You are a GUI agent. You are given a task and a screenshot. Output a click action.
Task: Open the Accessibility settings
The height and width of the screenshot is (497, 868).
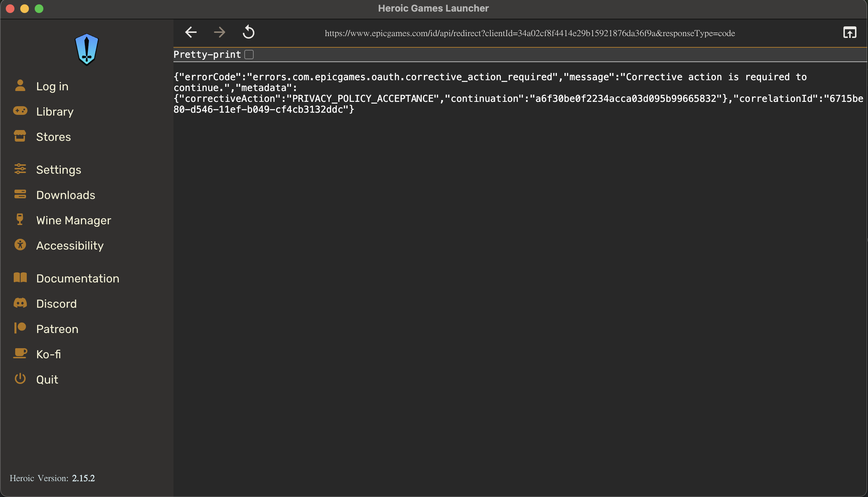[70, 246]
